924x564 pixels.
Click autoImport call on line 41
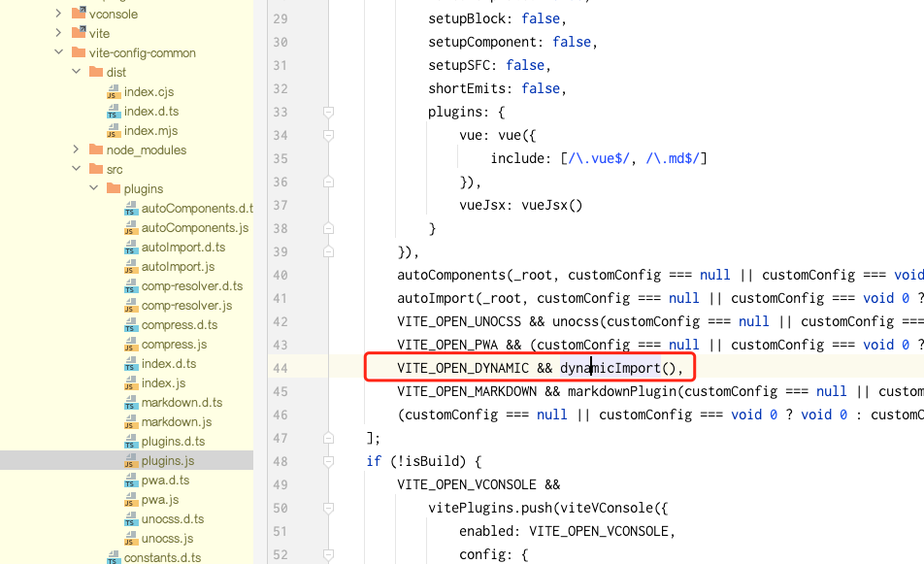pyautogui.click(x=436, y=298)
